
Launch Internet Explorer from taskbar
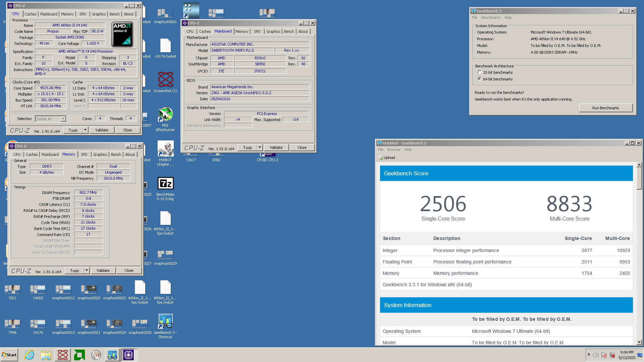click(x=30, y=355)
